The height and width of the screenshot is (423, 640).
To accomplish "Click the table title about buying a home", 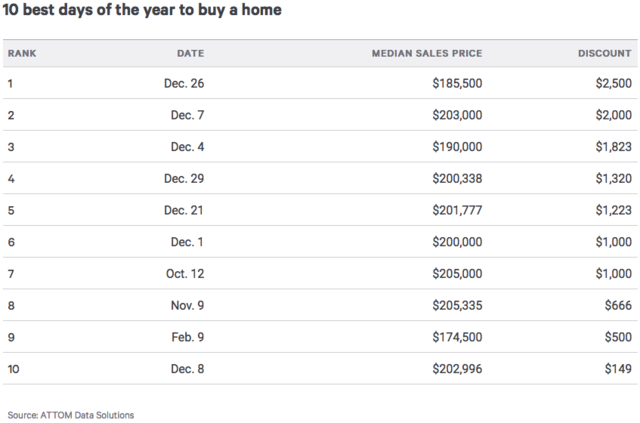I will [142, 10].
